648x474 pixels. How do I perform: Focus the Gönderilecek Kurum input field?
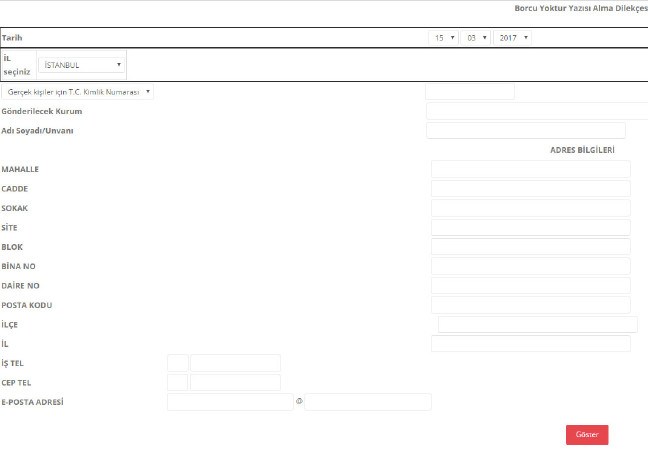(x=536, y=111)
